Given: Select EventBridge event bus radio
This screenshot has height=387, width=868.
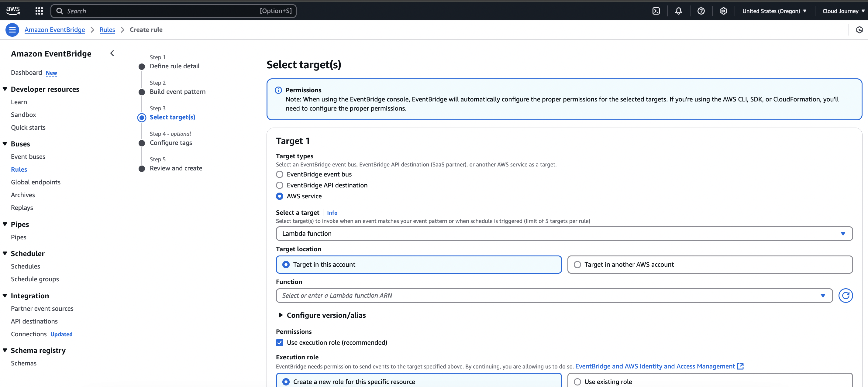Looking at the screenshot, I should click(279, 174).
